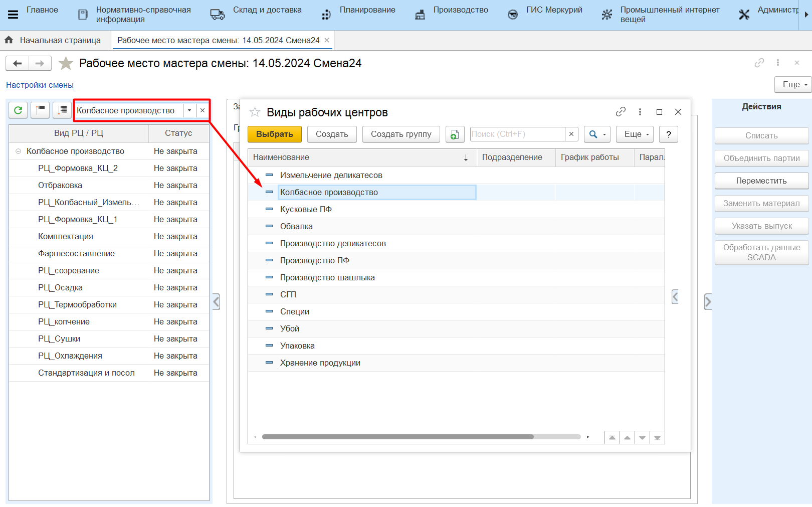812x507 pixels.
Task: Open the Настройки смены link
Action: click(40, 85)
